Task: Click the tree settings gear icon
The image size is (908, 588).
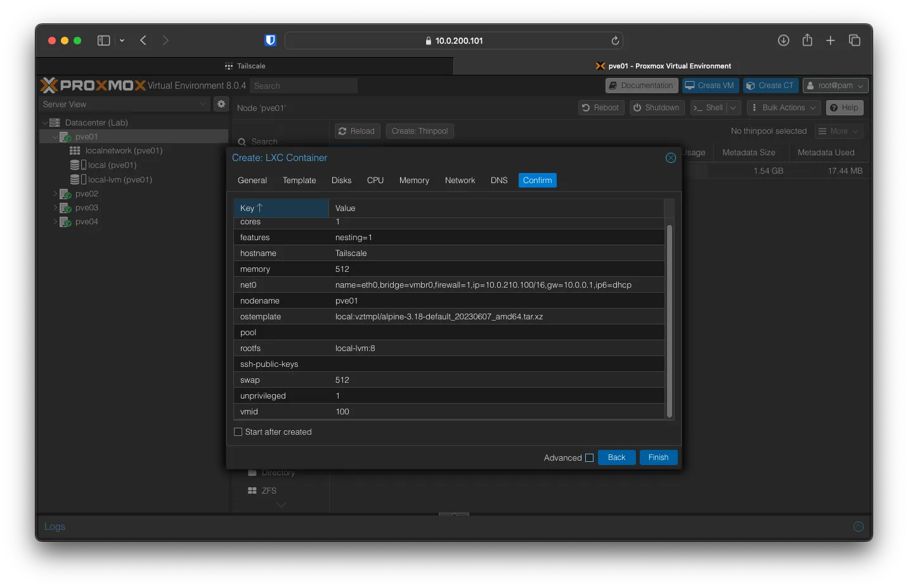Action: pyautogui.click(x=221, y=104)
